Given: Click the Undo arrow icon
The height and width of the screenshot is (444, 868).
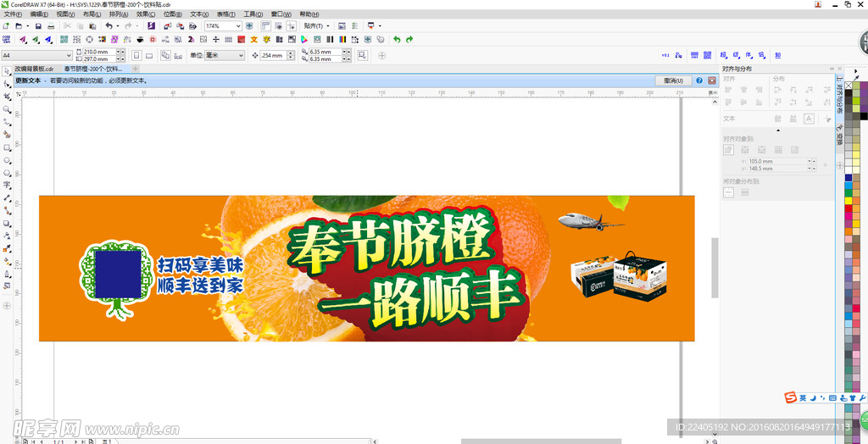Looking at the screenshot, I should pyautogui.click(x=109, y=26).
